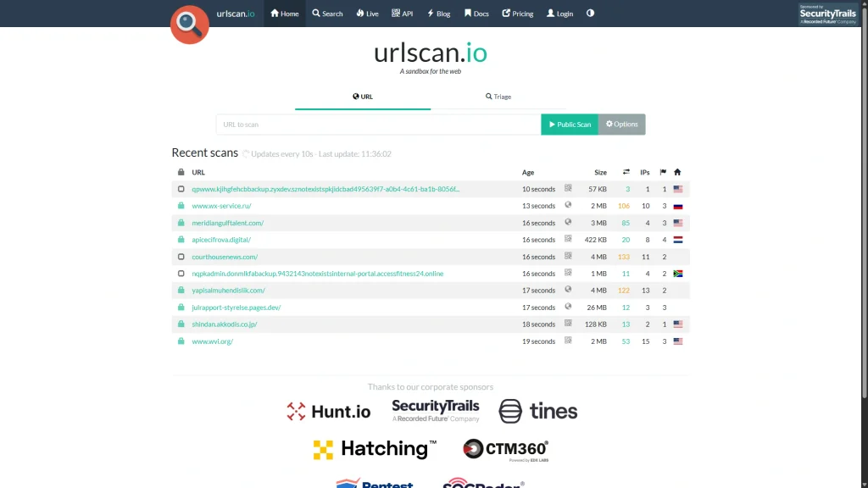This screenshot has width=868, height=488.
Task: Click requests count 133 for courthousenews.com
Action: [624, 257]
